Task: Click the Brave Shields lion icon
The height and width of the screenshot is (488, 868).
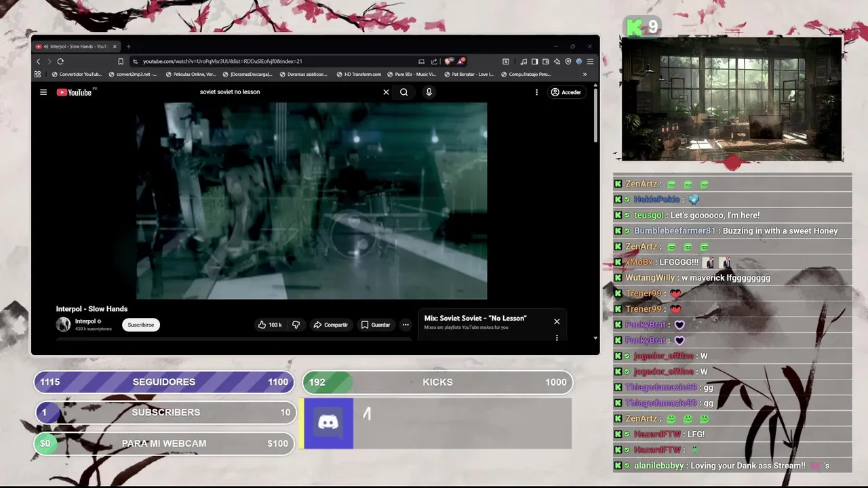Action: click(x=448, y=61)
